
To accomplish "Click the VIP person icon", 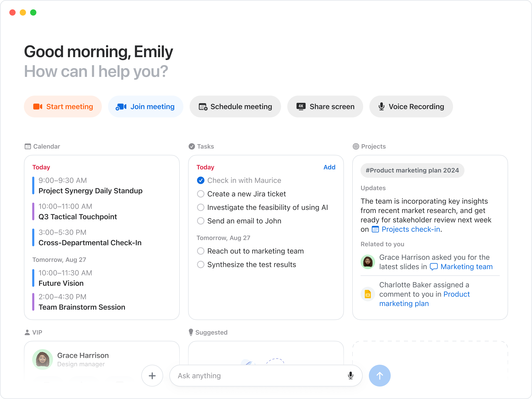I will tap(27, 332).
